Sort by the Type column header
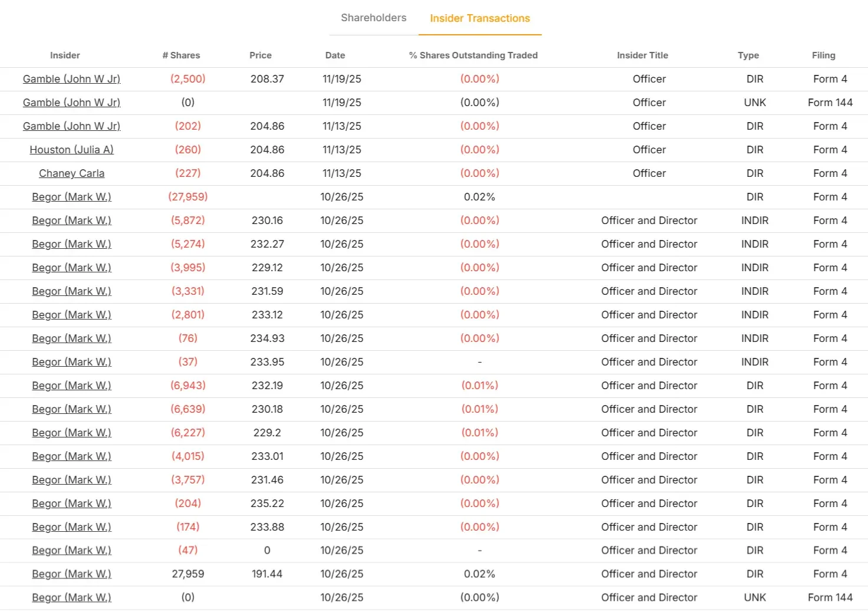868x612 pixels. [x=748, y=55]
